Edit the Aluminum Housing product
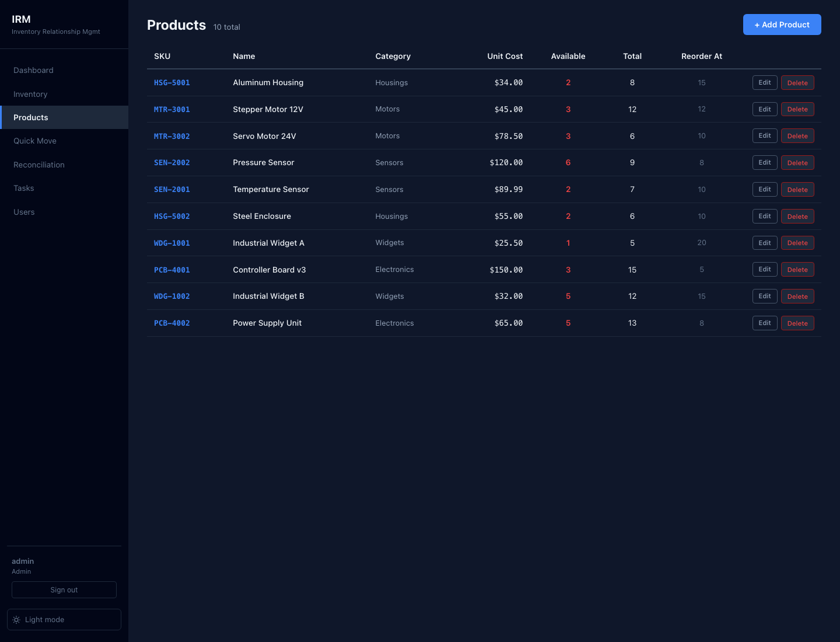Image resolution: width=840 pixels, height=642 pixels. 765,82
